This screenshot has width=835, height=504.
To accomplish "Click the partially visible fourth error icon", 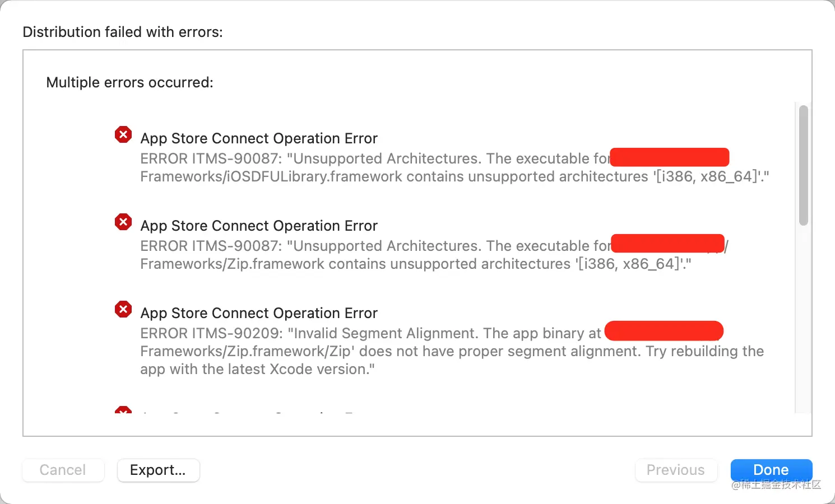I will tap(123, 410).
